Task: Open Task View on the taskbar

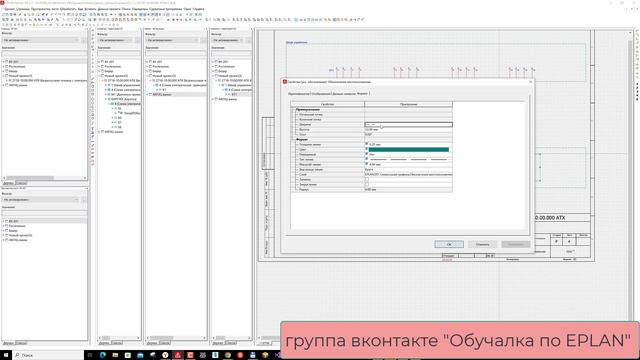Action: click(x=90, y=355)
